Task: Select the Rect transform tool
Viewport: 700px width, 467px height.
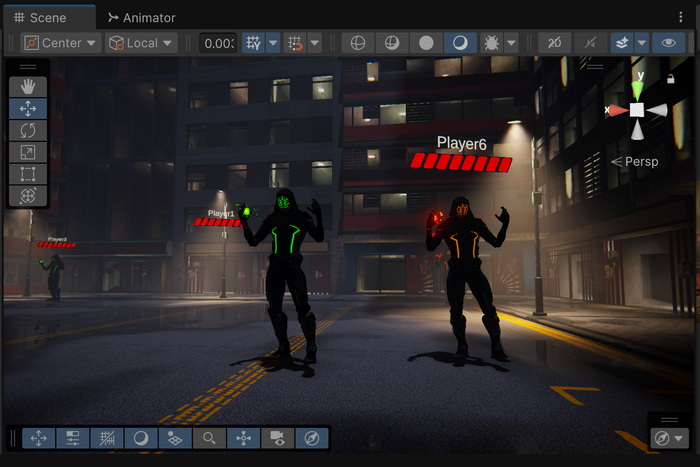Action: click(x=28, y=174)
